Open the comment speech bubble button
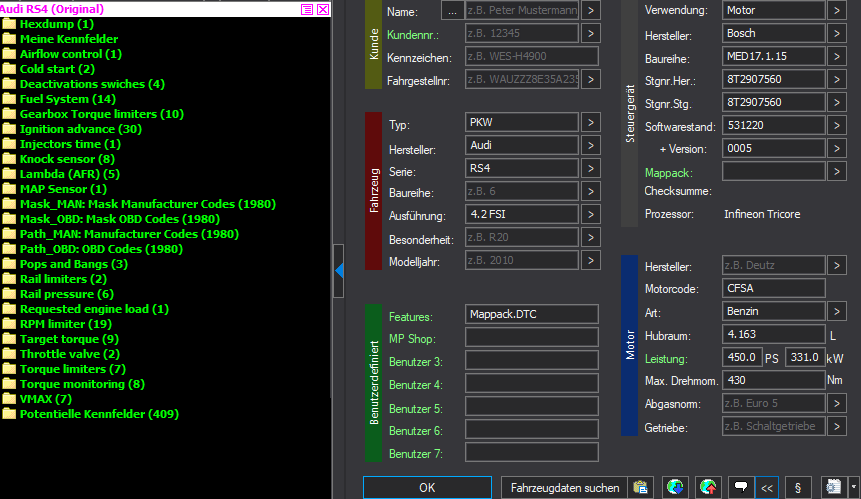Viewport: 861px width, 499px height. pos(741,487)
